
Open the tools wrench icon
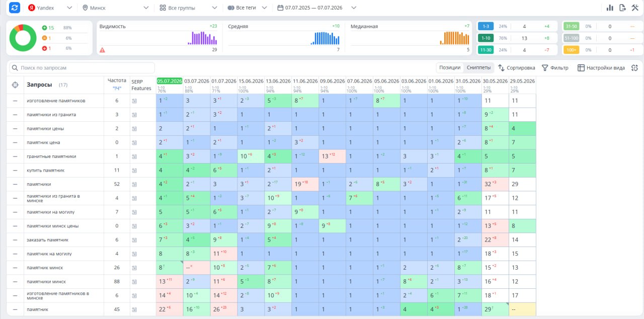[634, 8]
